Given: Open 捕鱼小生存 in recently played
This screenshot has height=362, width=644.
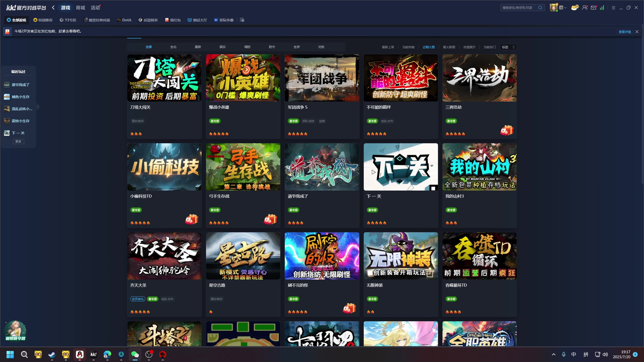Looking at the screenshot, I should [x=18, y=97].
